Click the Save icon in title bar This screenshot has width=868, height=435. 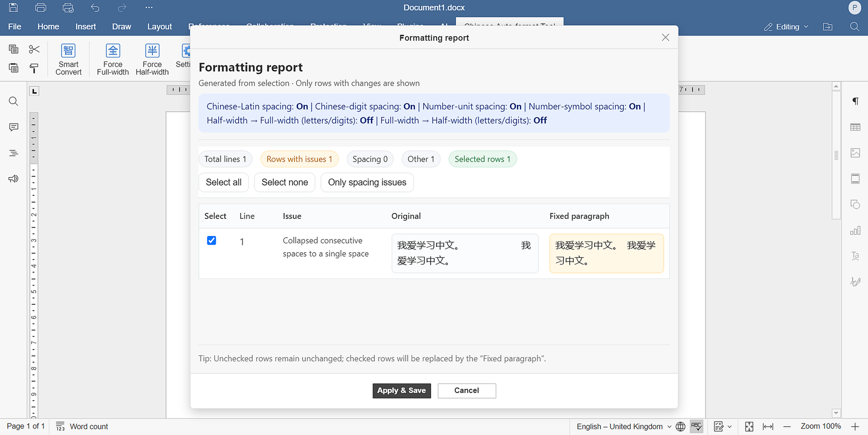click(x=13, y=7)
